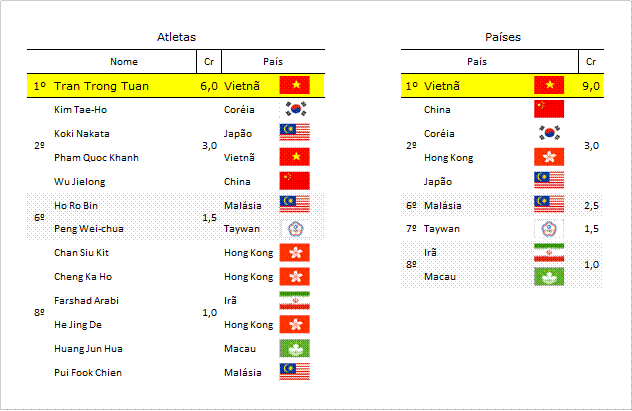Click the China flag in the Países table
Viewport: 632px width, 411px height.
pos(549,109)
